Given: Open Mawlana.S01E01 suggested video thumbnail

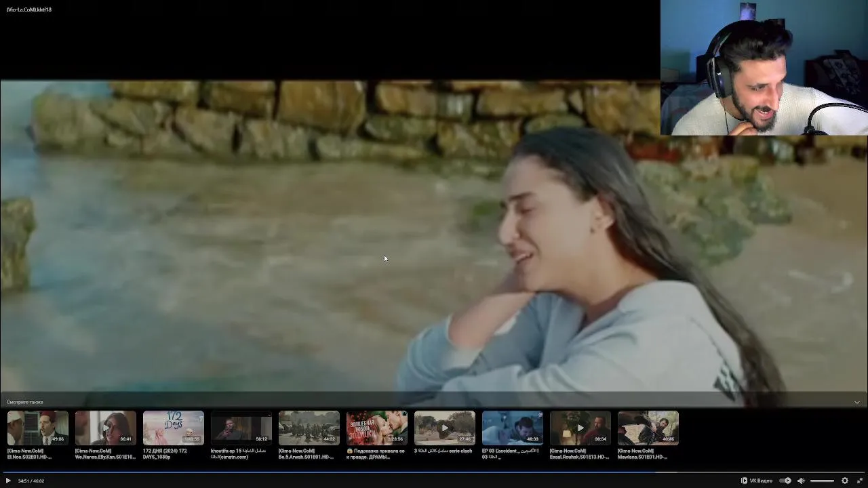Looking at the screenshot, I should coord(648,428).
